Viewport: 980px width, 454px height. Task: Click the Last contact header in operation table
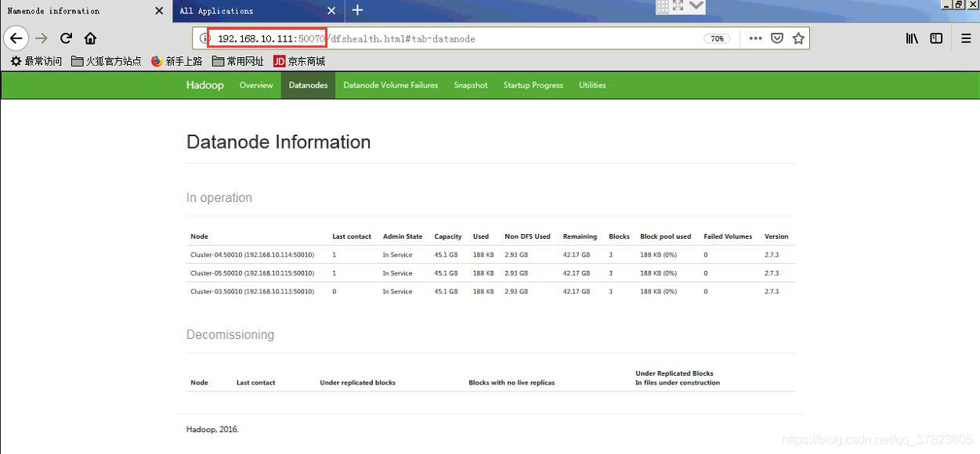352,236
